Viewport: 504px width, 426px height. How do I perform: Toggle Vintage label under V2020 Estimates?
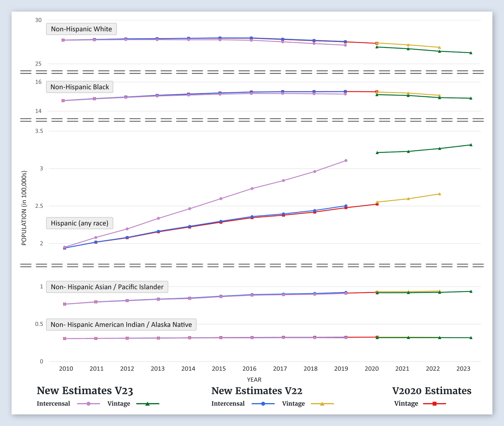tap(406, 404)
